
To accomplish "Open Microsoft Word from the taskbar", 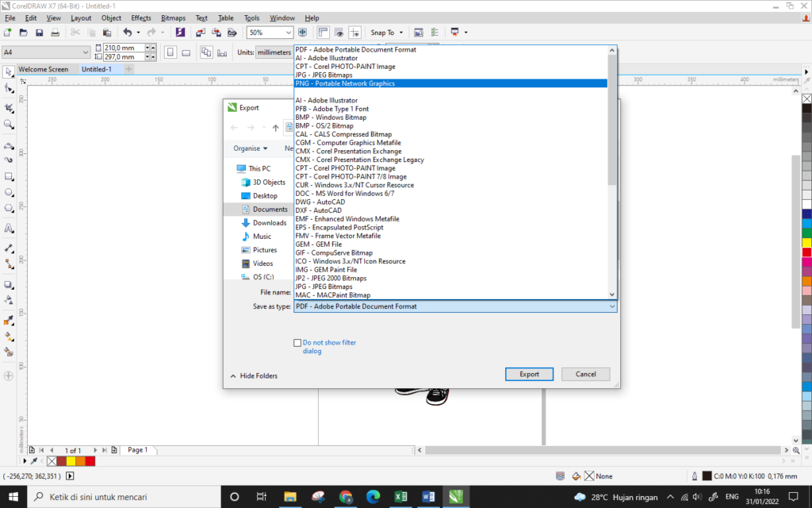I will click(429, 497).
